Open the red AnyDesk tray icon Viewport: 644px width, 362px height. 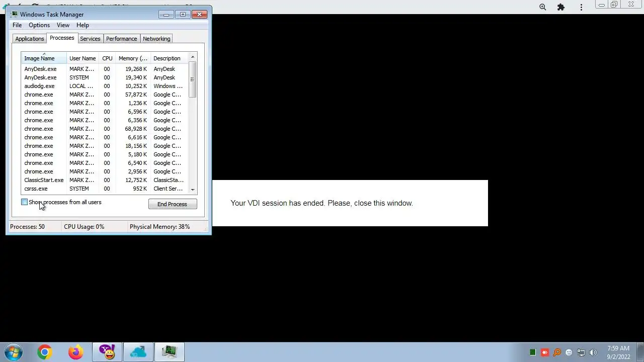[x=545, y=352]
